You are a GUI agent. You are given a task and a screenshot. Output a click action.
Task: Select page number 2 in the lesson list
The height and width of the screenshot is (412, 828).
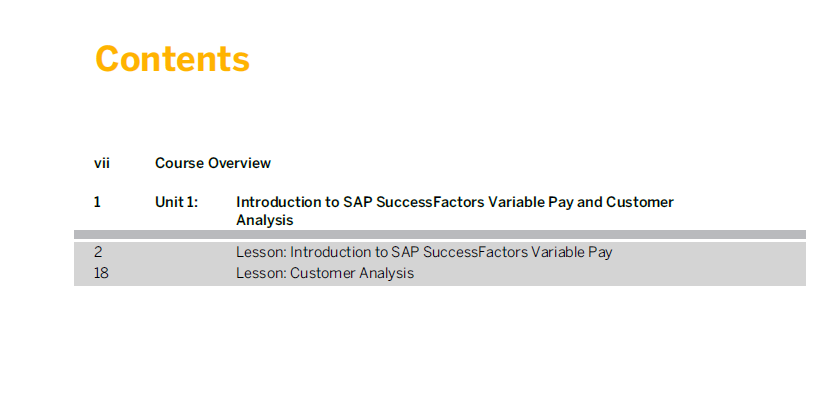point(98,252)
